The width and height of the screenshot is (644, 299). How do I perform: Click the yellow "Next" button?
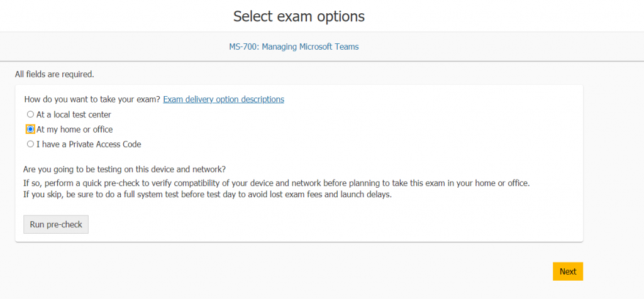[x=567, y=271]
